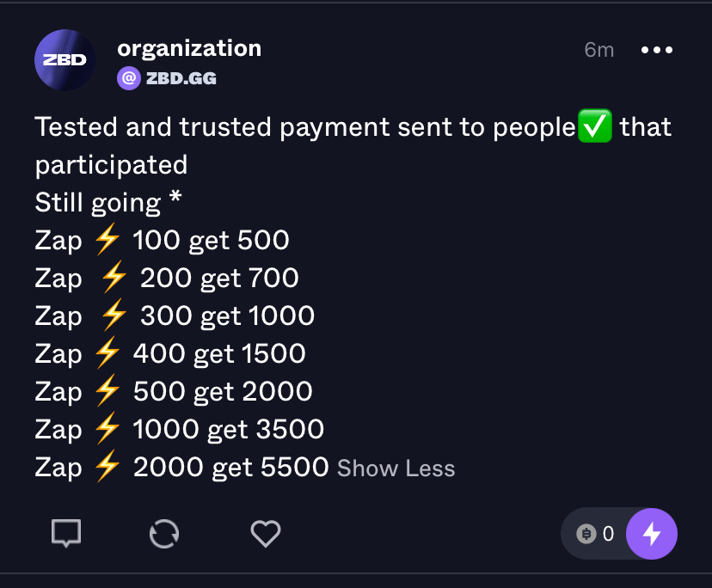Screen dimensions: 712x588
Task: Click lightning emoji on 300 get 1000 line
Action: coord(114,316)
